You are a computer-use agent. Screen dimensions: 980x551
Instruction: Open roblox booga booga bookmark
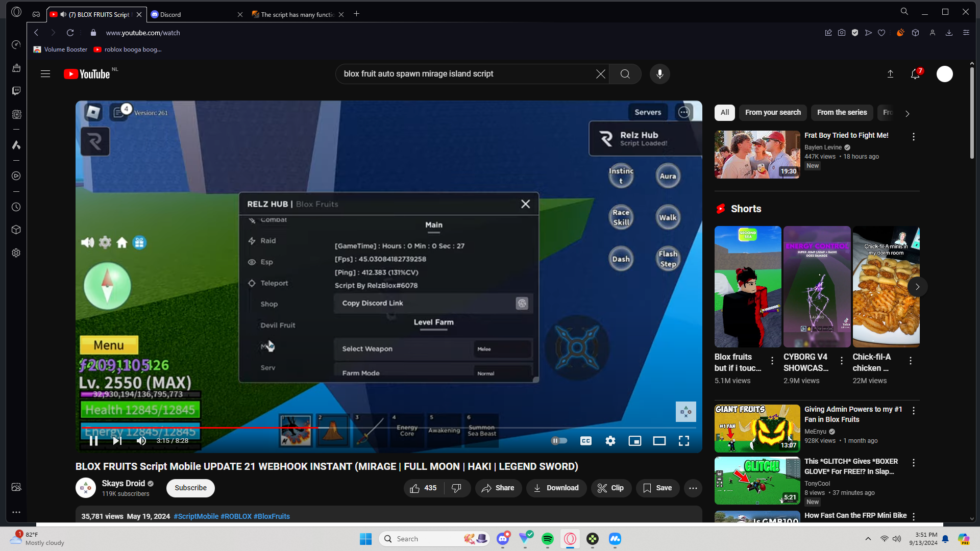(128, 49)
